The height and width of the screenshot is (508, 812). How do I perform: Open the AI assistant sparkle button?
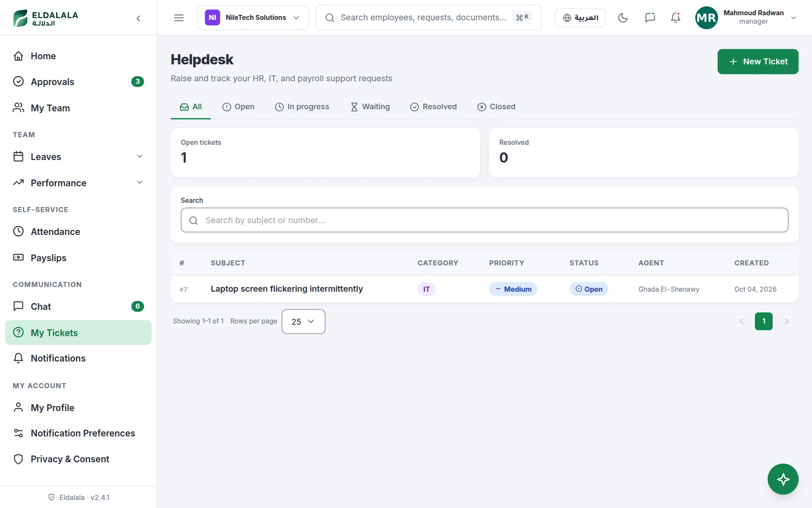[x=783, y=479]
